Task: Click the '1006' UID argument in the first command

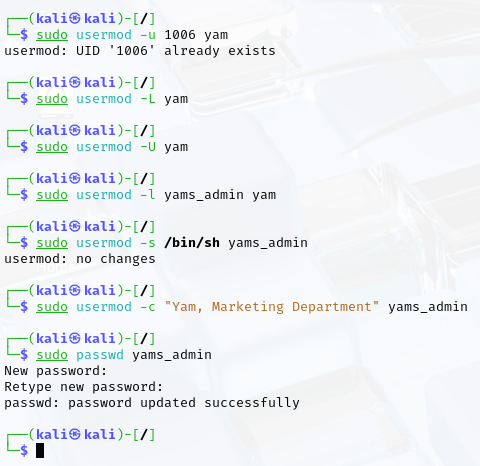Action: [180, 35]
